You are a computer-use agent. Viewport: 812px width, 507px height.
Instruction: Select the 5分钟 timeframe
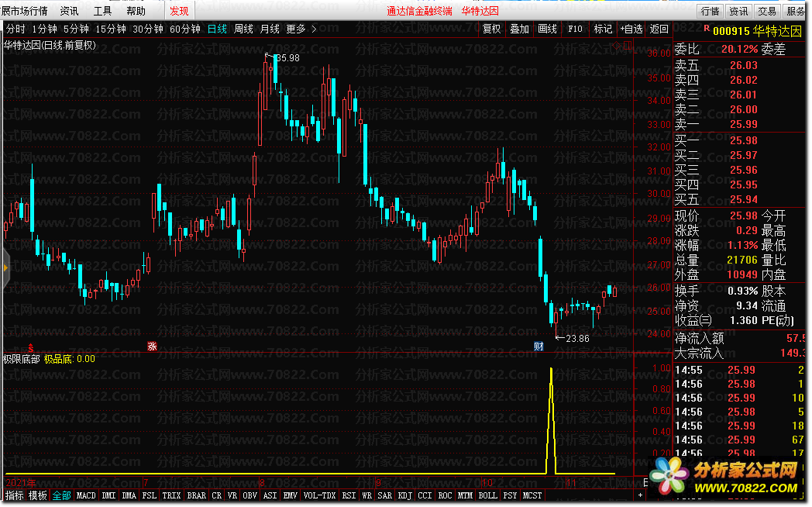[76, 29]
